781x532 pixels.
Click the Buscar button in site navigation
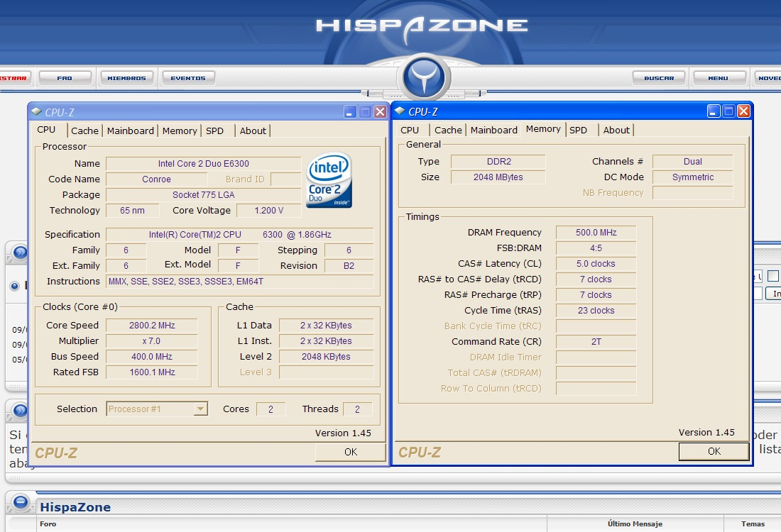658,78
